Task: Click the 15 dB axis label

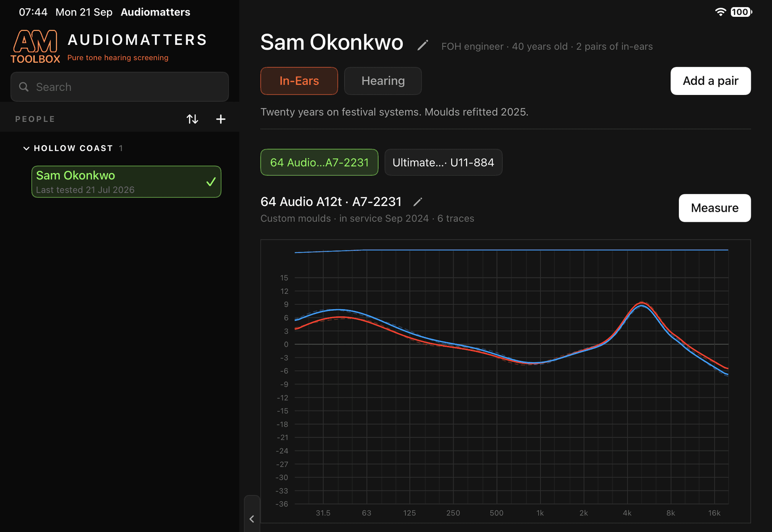Action: (x=284, y=278)
